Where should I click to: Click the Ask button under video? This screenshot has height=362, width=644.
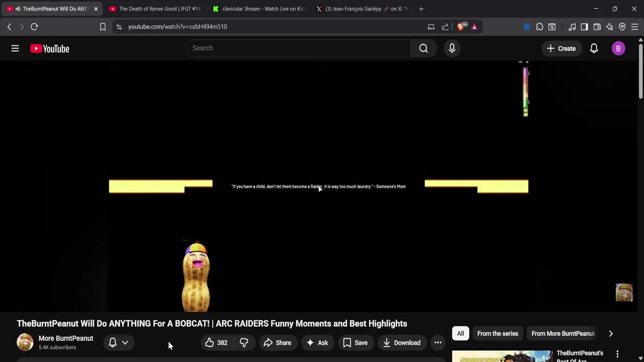[x=317, y=343]
